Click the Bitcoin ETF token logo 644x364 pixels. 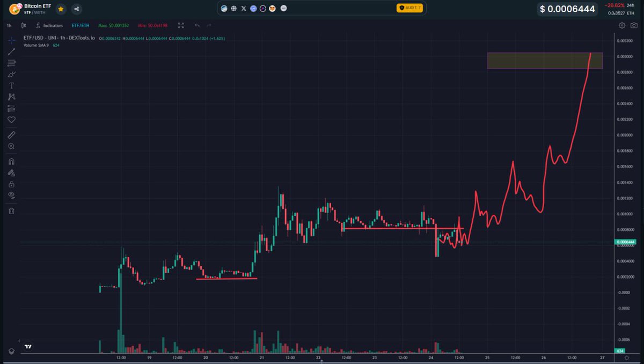tap(14, 9)
